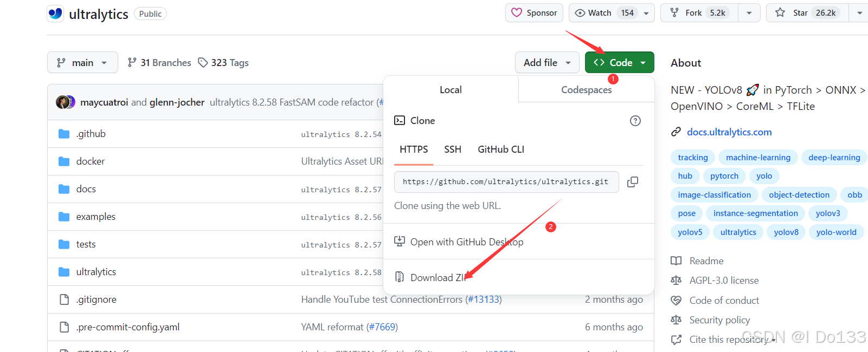
Task: Open the Star lists dropdown arrow
Action: (859, 13)
